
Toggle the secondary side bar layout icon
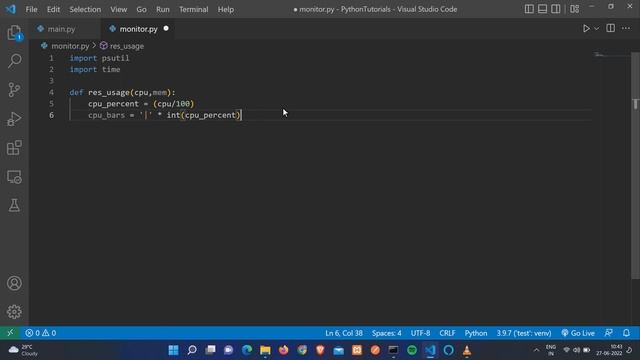pyautogui.click(x=556, y=9)
